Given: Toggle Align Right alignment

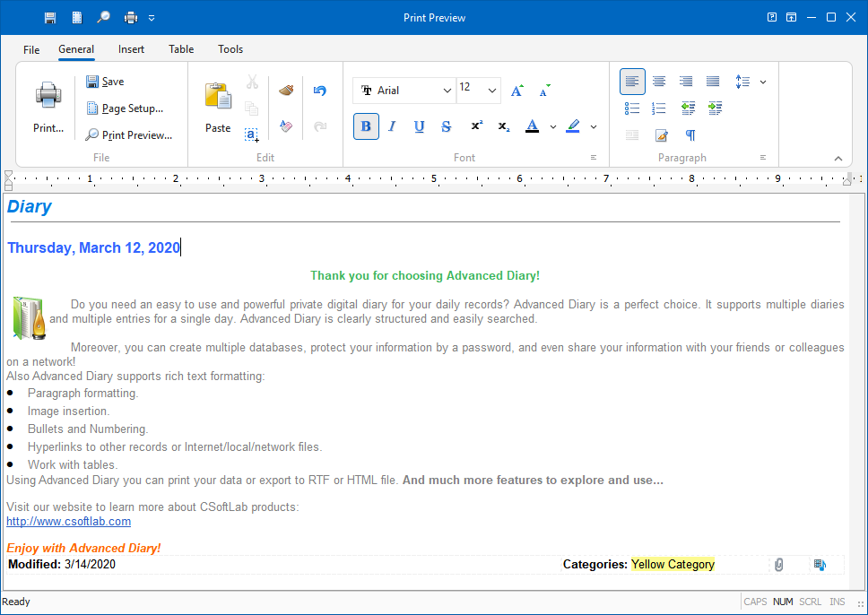Looking at the screenshot, I should point(686,82).
